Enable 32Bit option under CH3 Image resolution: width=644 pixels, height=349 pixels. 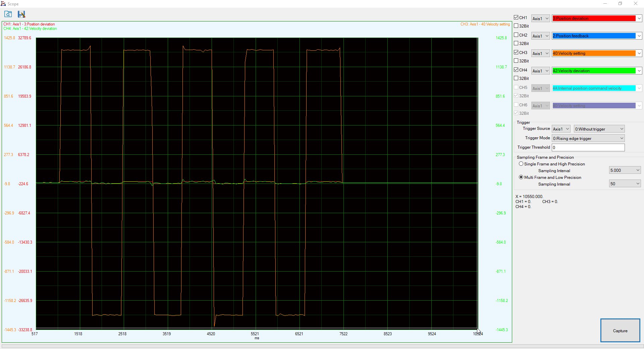click(516, 61)
